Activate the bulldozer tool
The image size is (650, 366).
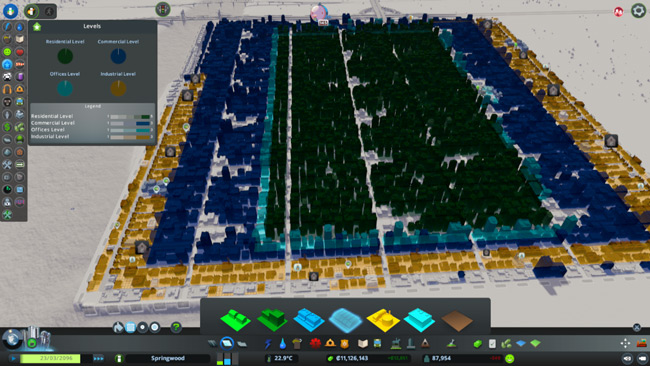(x=642, y=343)
